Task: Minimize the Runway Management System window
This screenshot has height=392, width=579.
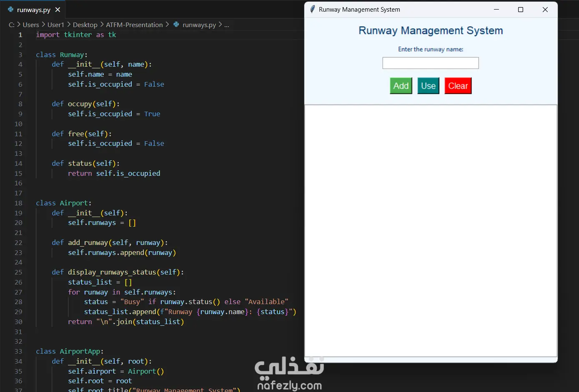Action: click(496, 10)
